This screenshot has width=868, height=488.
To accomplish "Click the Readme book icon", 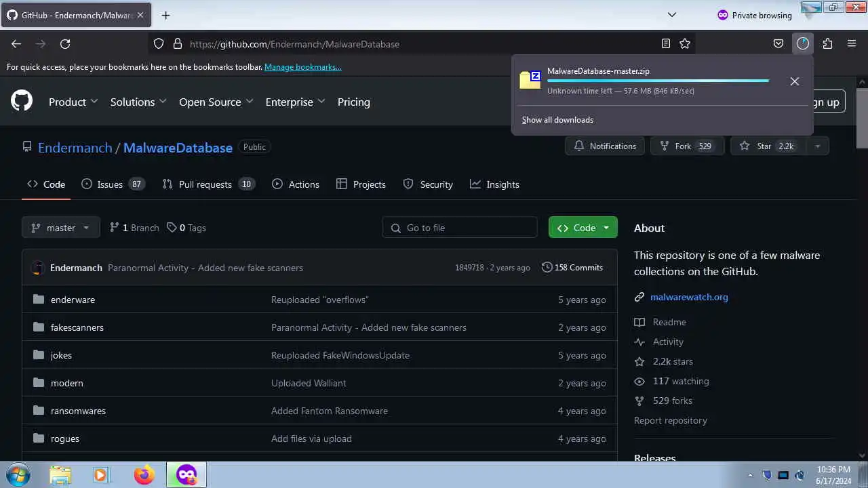I will pyautogui.click(x=639, y=322).
